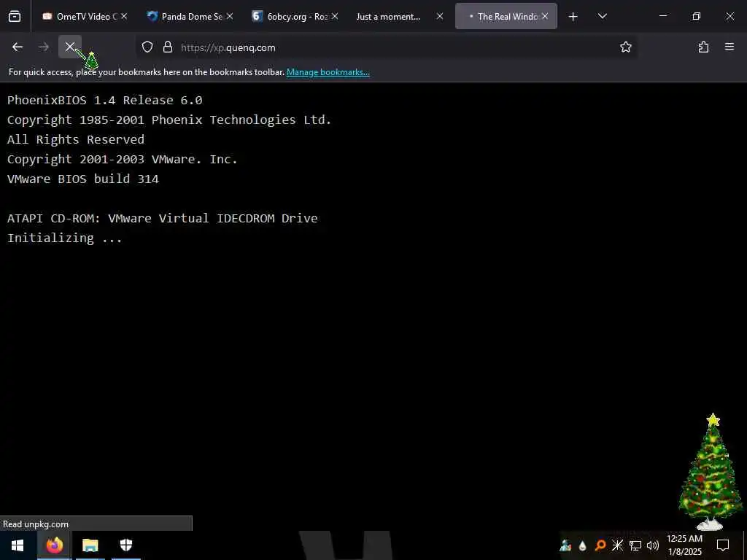Open the Manage bookmarks link
The height and width of the screenshot is (560, 747).
(328, 72)
